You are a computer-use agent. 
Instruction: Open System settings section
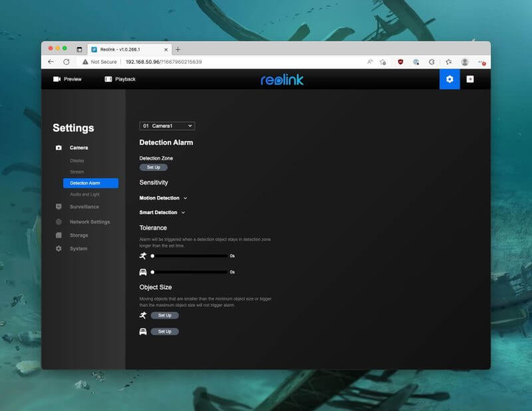(78, 249)
